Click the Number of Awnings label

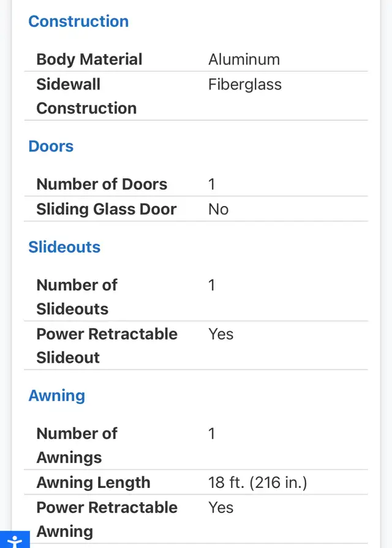tap(77, 446)
